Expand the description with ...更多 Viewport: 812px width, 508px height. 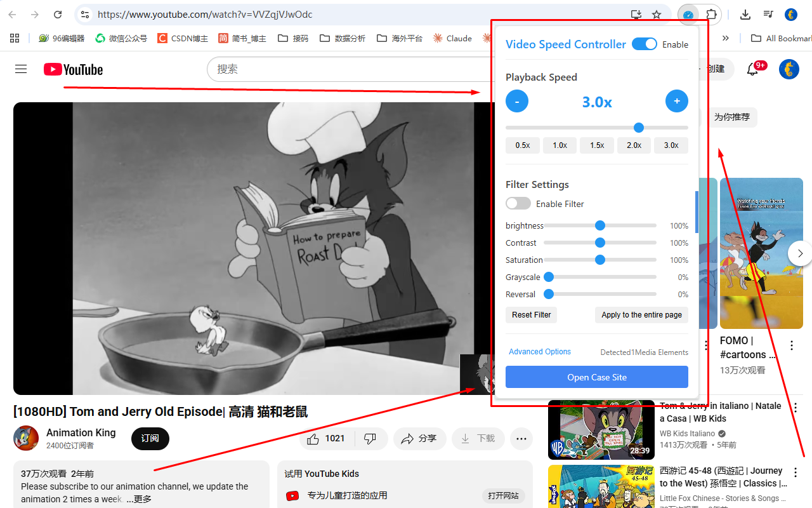point(139,499)
